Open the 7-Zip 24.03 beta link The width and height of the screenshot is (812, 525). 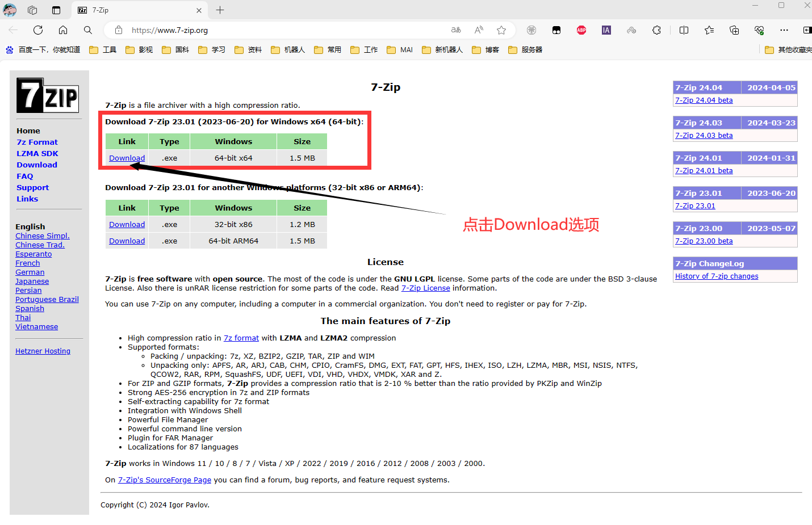[704, 136]
